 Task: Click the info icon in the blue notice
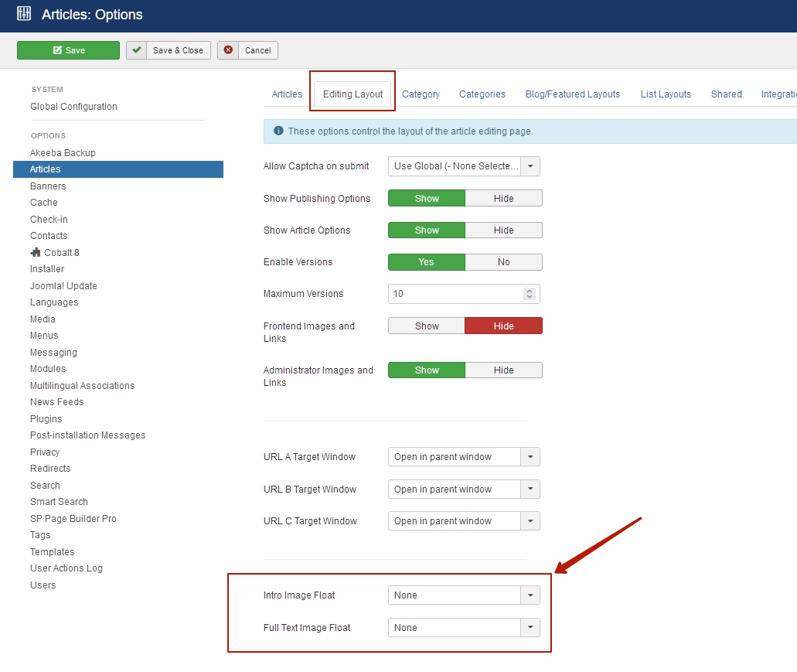pyautogui.click(x=278, y=131)
